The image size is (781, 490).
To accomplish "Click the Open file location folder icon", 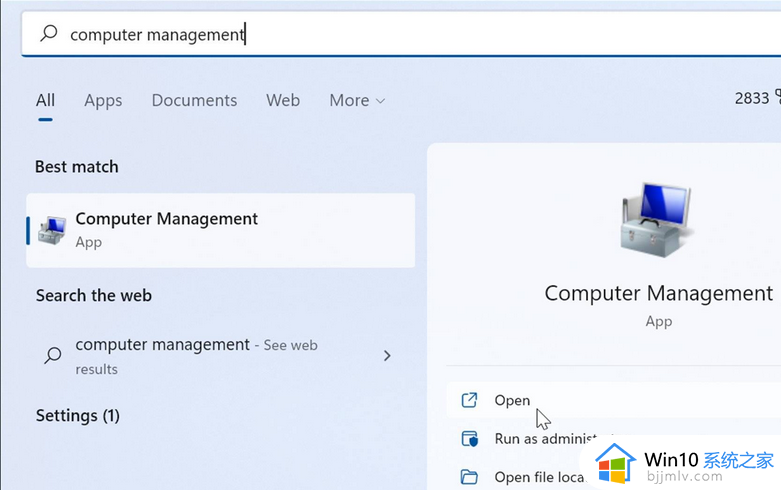I will [x=469, y=477].
